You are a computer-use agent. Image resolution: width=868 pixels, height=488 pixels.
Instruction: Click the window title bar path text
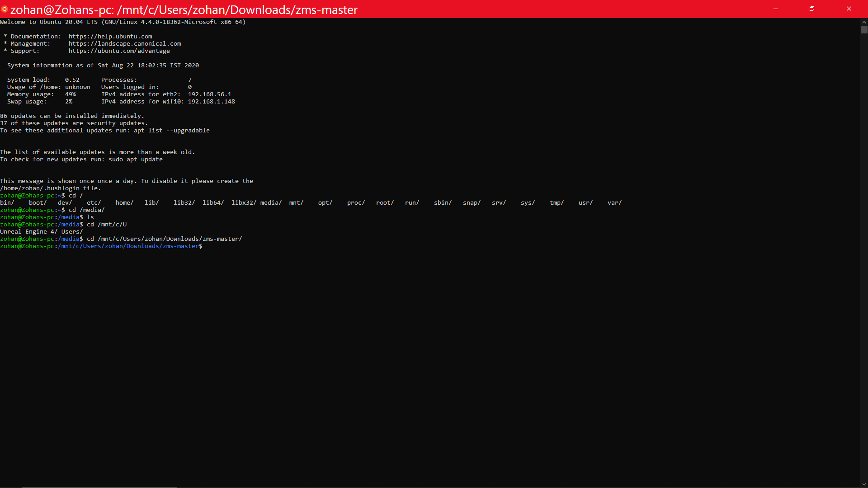coord(184,9)
